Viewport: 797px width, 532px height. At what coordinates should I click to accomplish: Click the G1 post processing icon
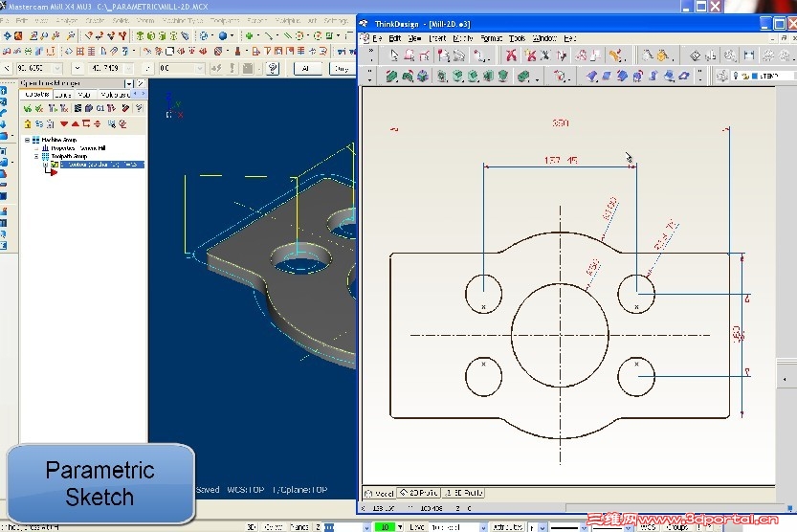pyautogui.click(x=100, y=108)
